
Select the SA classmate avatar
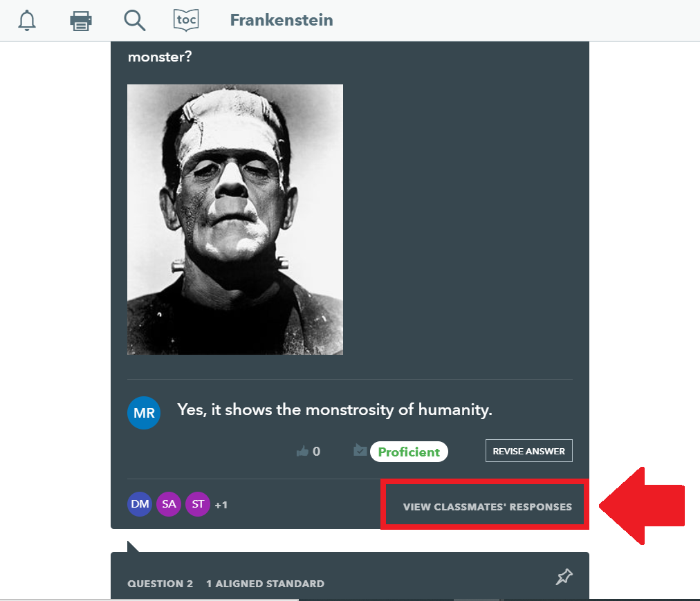(x=169, y=504)
